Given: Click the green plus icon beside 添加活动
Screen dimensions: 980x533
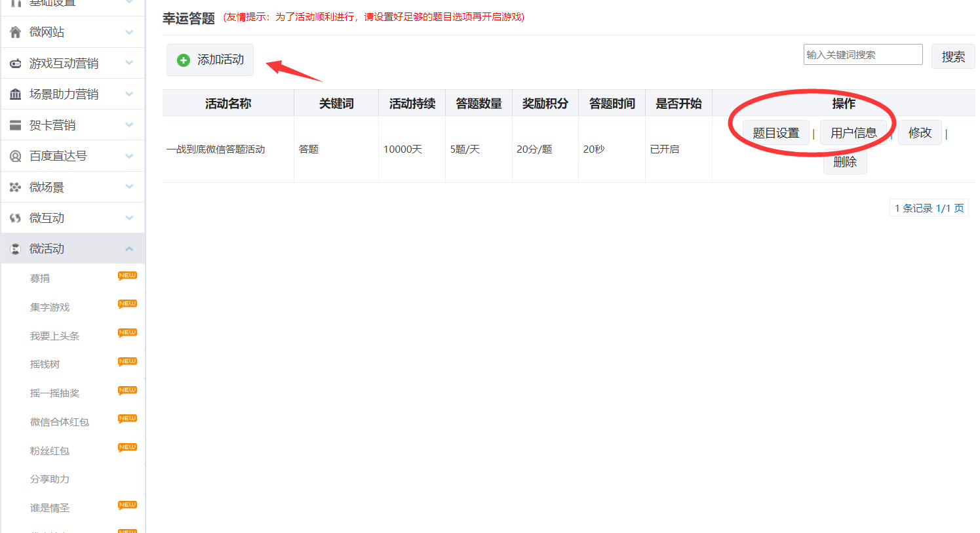Looking at the screenshot, I should click(x=184, y=60).
